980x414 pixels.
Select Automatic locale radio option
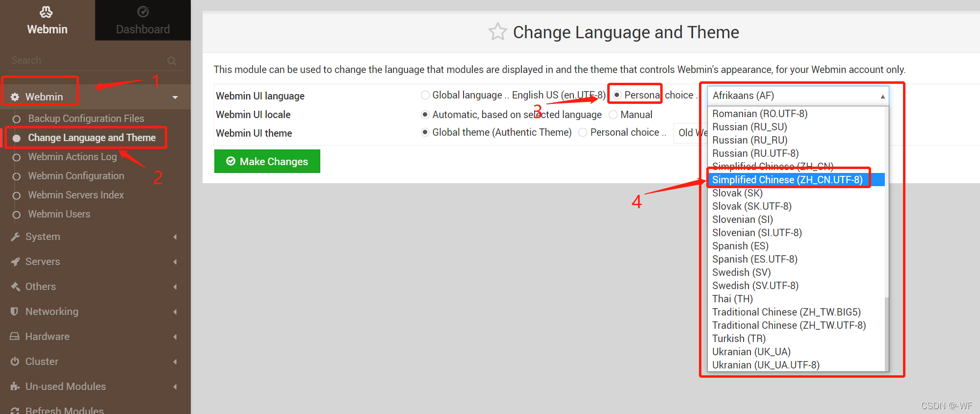pos(425,115)
